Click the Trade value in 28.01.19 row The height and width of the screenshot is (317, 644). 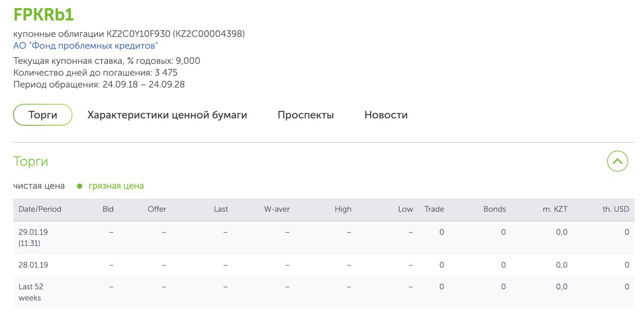coord(442,265)
